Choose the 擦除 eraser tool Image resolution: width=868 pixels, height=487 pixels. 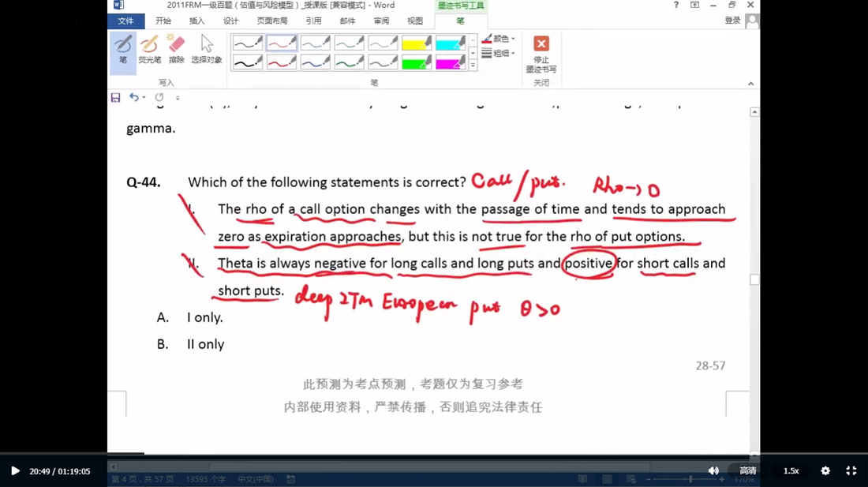(177, 51)
